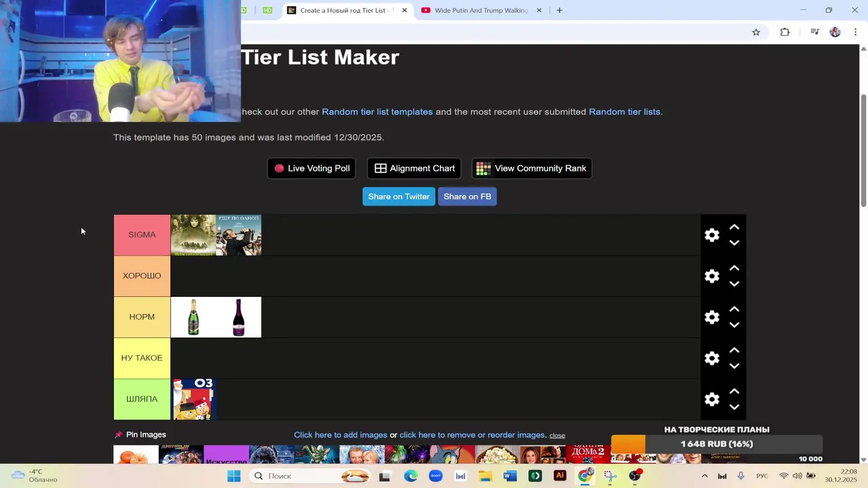The image size is (868, 488).
Task: Bookmark this page with star icon
Action: pyautogui.click(x=756, y=32)
